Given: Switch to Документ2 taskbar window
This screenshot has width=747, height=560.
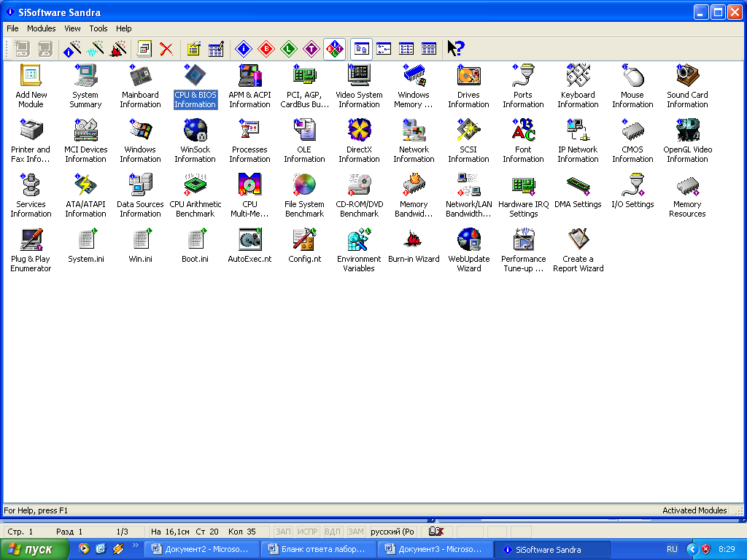Looking at the screenshot, I should [x=202, y=550].
